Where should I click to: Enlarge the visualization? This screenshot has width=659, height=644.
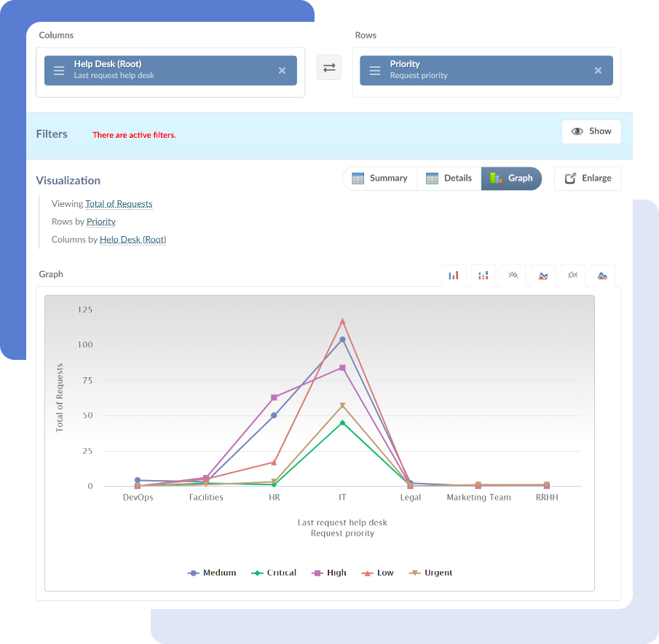click(588, 178)
